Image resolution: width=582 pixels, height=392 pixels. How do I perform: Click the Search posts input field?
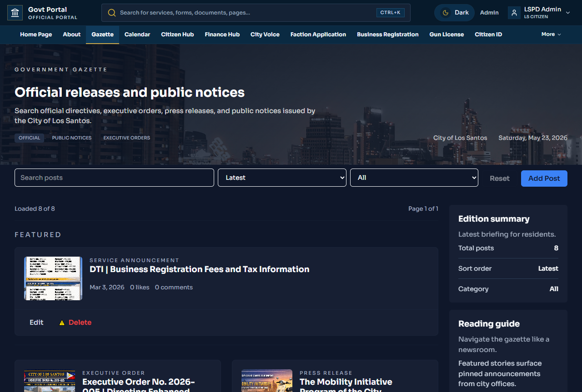tap(114, 178)
